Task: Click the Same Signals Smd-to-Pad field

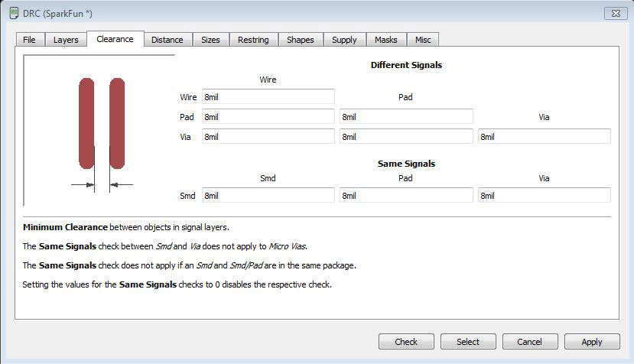Action: click(406, 196)
